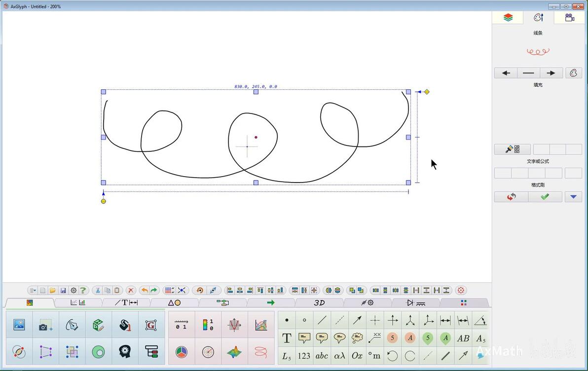The image size is (588, 371).
Task: Select the orange circle number 5 label
Action: click(392, 337)
